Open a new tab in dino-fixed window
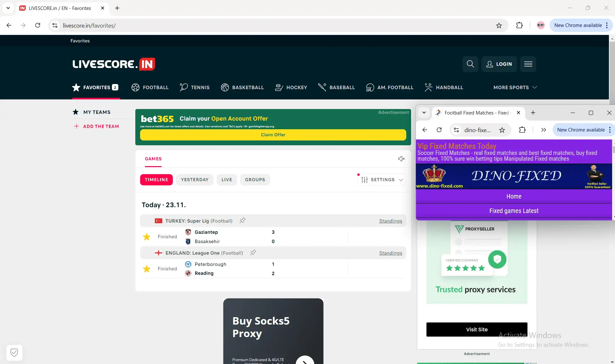 [x=533, y=113]
